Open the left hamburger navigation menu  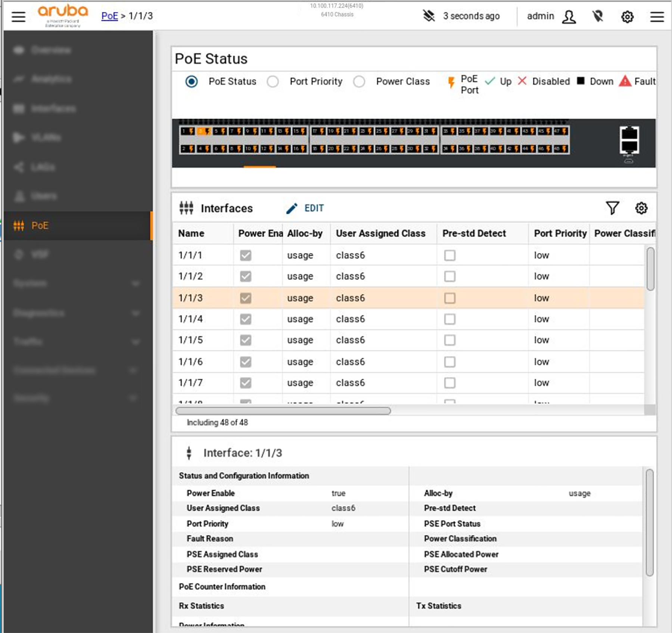click(x=18, y=16)
